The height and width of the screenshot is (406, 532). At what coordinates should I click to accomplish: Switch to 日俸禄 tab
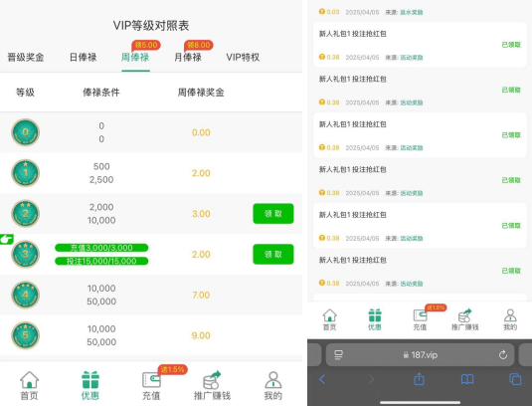coord(84,58)
